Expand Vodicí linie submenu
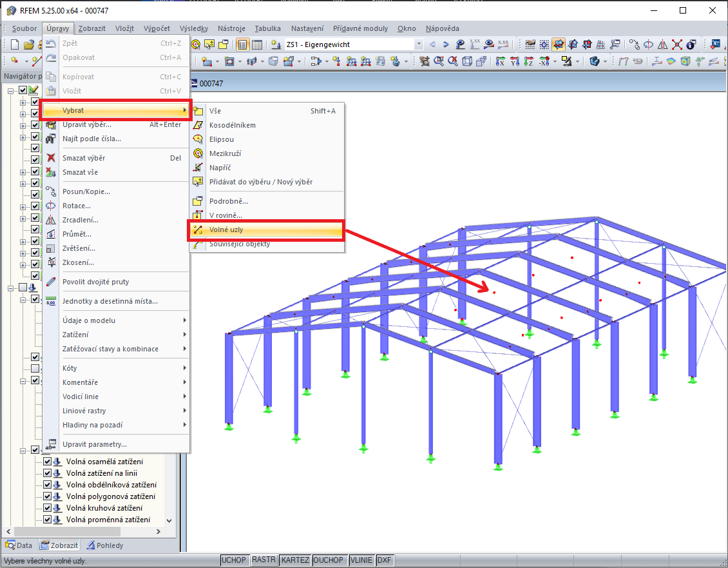The image size is (728, 568). 115,397
